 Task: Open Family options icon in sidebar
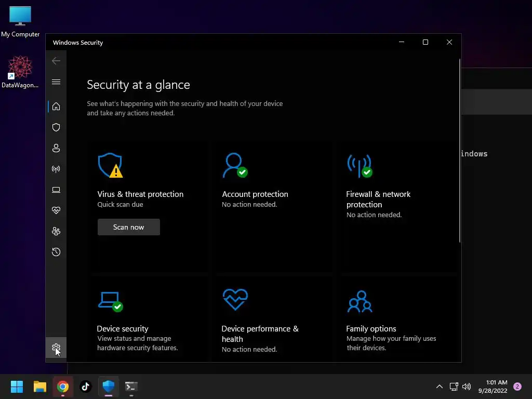coord(56,231)
